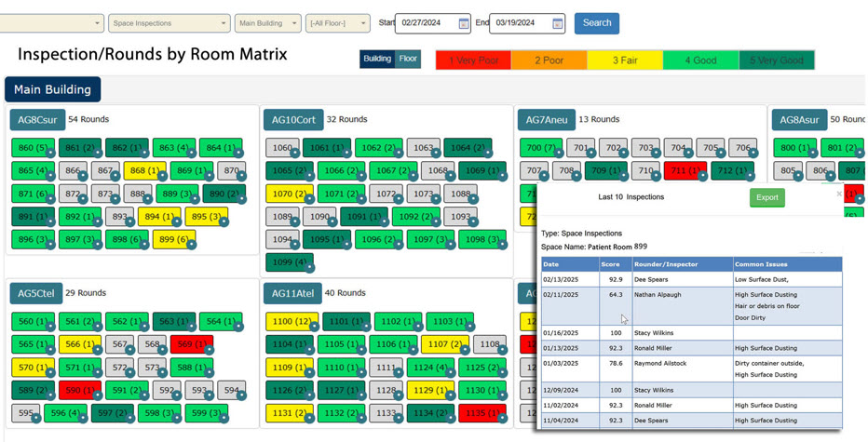Select the Main Building tab
The width and height of the screenshot is (868, 442).
click(52, 89)
